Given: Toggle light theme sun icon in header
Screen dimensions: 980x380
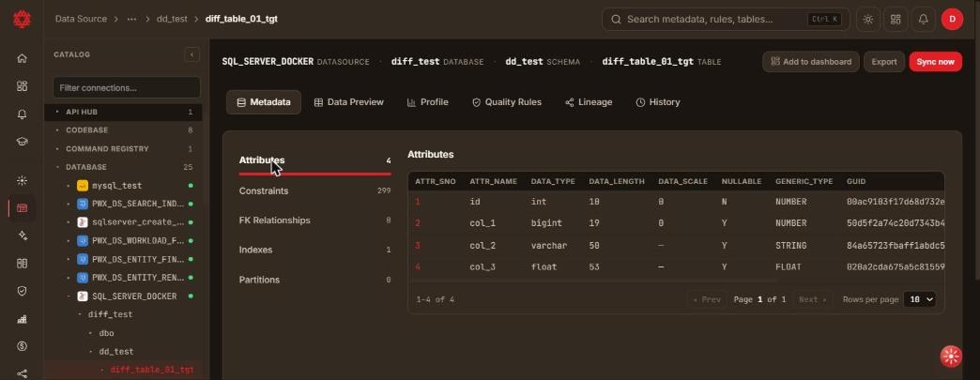Looking at the screenshot, I should [x=868, y=20].
